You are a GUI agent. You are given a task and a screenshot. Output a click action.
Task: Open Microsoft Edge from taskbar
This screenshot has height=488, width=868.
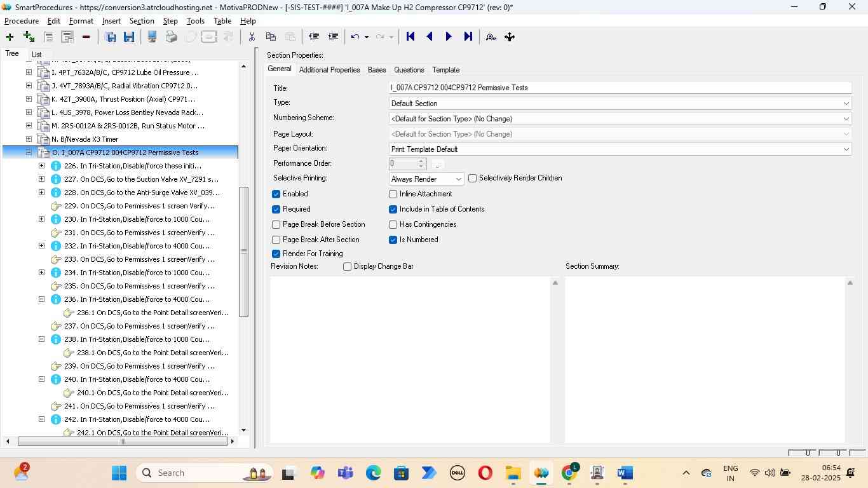pos(373,473)
